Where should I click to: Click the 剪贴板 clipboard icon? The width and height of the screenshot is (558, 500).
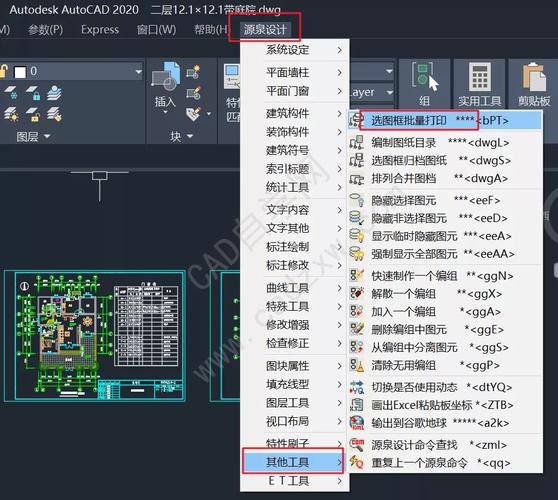(x=534, y=77)
